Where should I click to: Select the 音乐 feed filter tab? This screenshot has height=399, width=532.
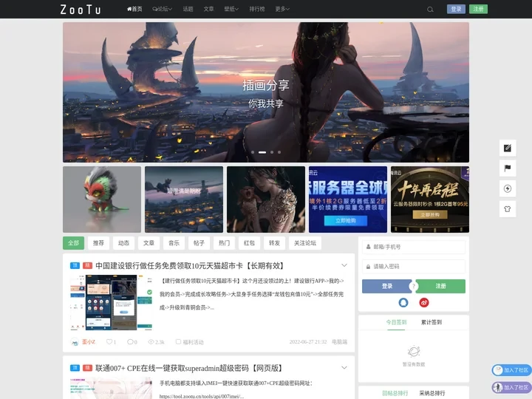174,243
